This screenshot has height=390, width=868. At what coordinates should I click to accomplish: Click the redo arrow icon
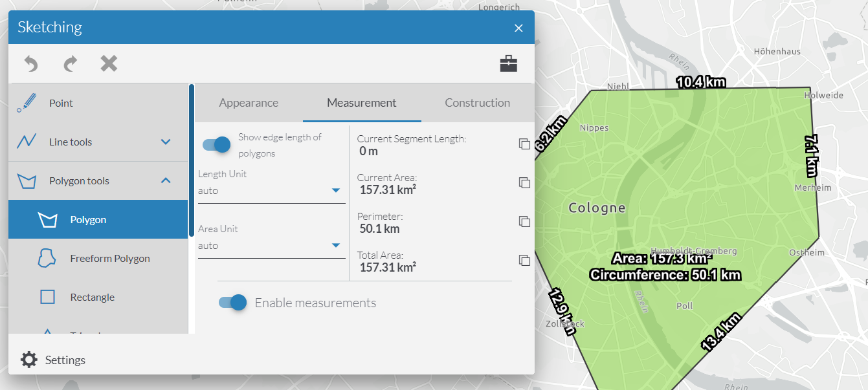coord(70,63)
